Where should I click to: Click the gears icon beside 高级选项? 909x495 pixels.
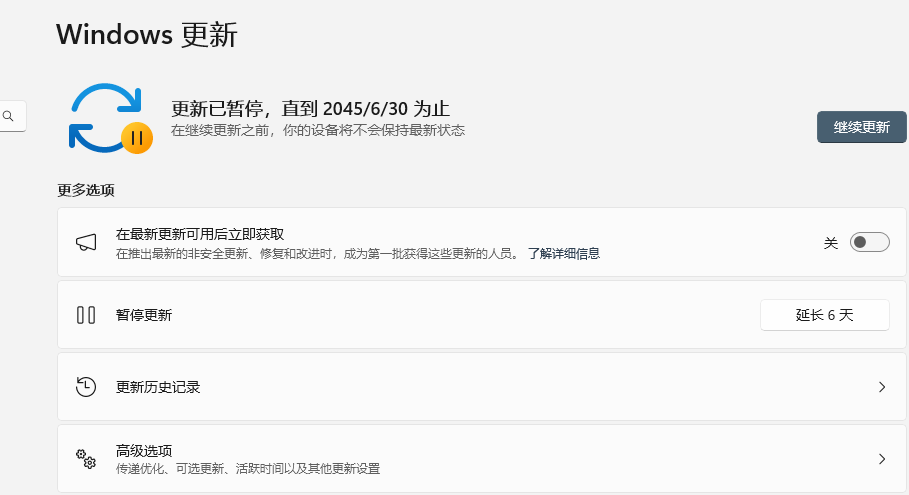(86, 459)
